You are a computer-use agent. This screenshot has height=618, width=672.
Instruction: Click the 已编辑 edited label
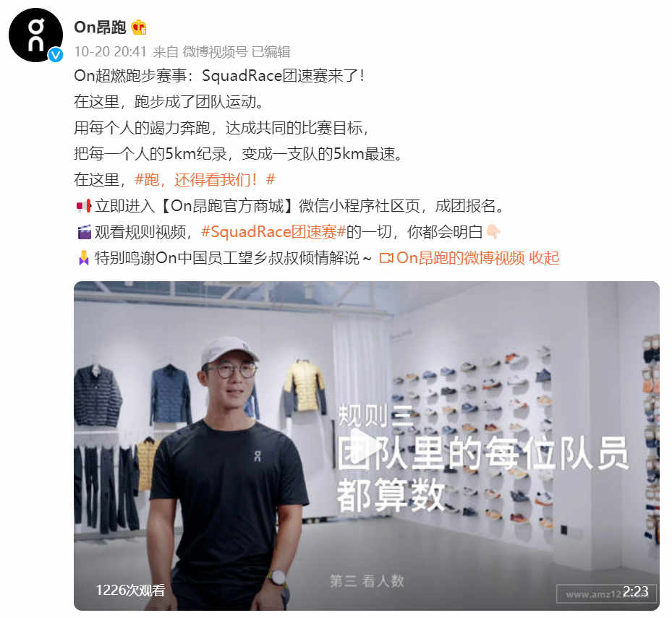(x=271, y=52)
